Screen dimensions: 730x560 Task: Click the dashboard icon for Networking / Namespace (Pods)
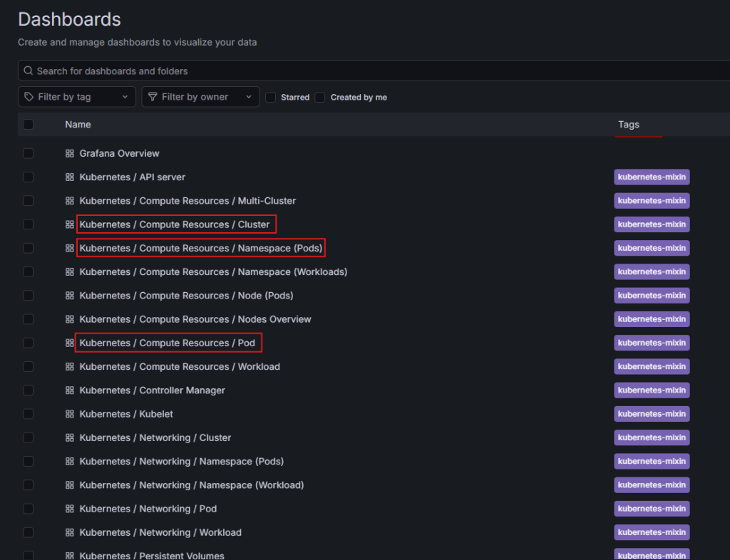70,462
